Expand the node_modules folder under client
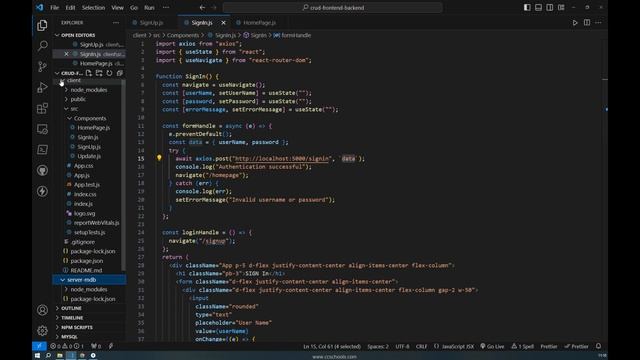The image size is (640, 360). click(89, 90)
